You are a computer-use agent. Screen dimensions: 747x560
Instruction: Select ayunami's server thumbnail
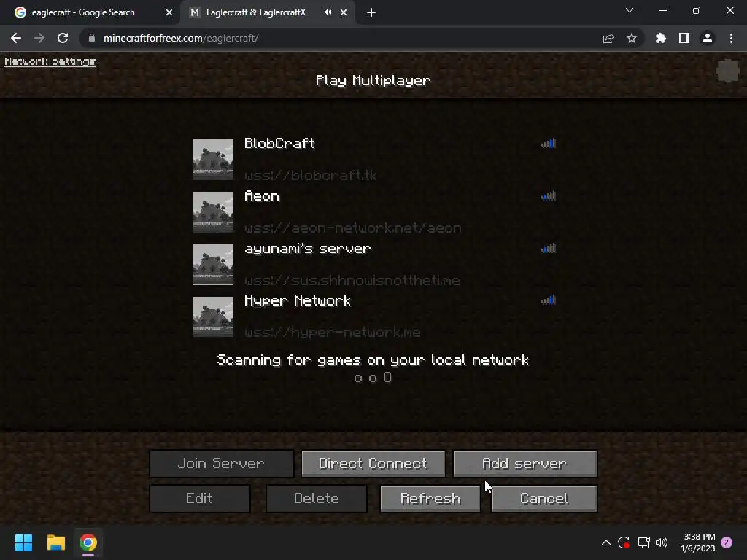point(213,264)
